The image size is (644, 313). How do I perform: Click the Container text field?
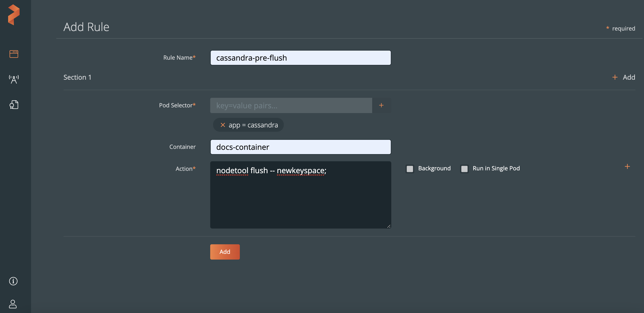click(x=300, y=147)
